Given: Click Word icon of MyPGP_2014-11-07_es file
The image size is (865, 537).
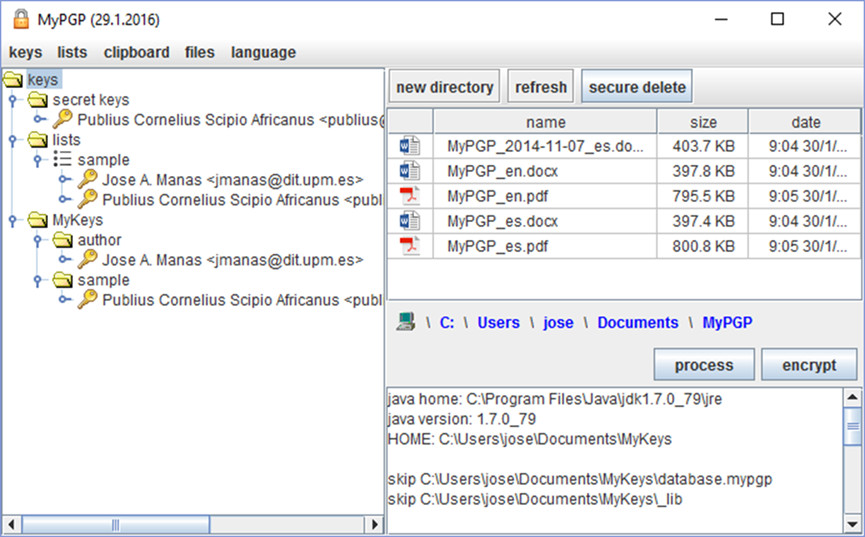Looking at the screenshot, I should click(410, 146).
